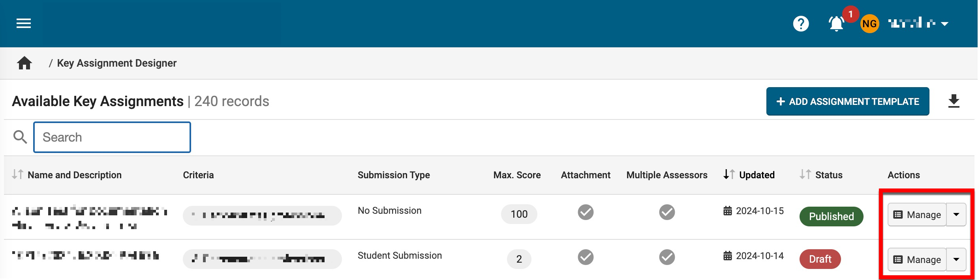The width and height of the screenshot is (980, 280).
Task: Click the NG user avatar
Action: (869, 24)
